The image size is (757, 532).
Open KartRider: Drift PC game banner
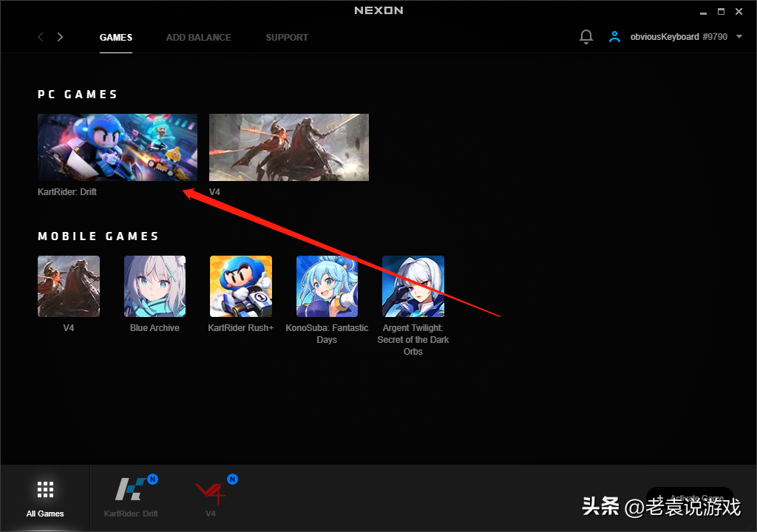118,147
